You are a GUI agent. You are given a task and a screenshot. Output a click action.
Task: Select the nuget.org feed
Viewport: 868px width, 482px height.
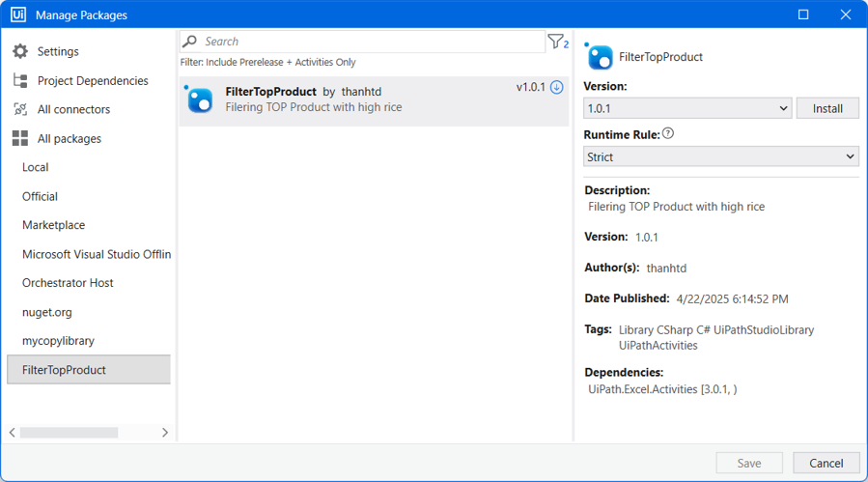(x=47, y=312)
